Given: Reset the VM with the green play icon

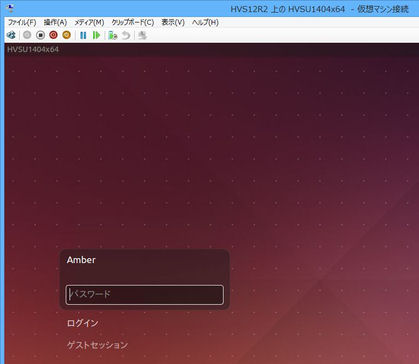Looking at the screenshot, I should (96, 35).
